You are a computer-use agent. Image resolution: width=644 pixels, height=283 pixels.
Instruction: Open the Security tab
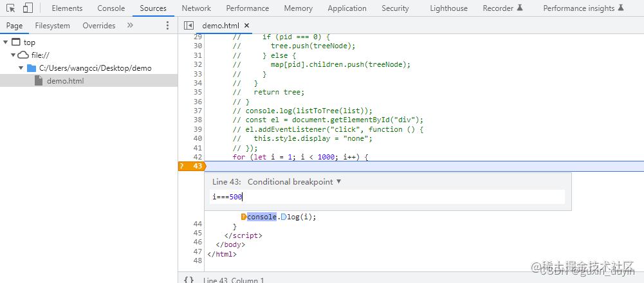(395, 8)
